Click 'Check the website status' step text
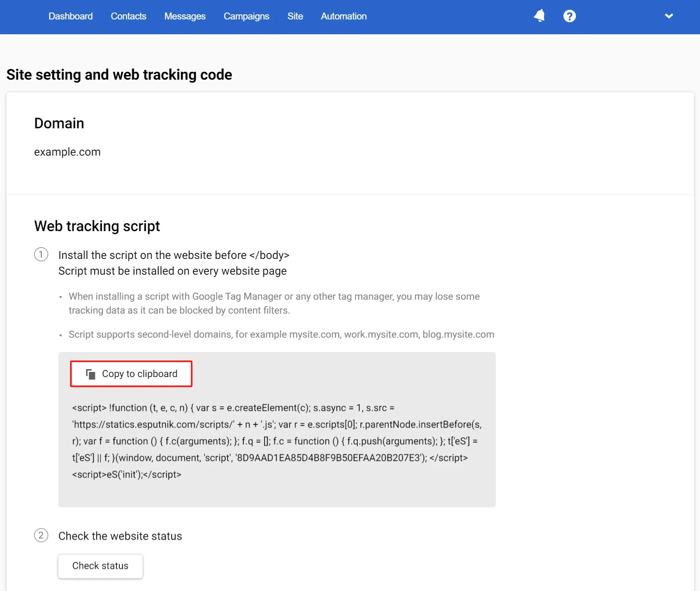This screenshot has height=591, width=700. (x=120, y=536)
